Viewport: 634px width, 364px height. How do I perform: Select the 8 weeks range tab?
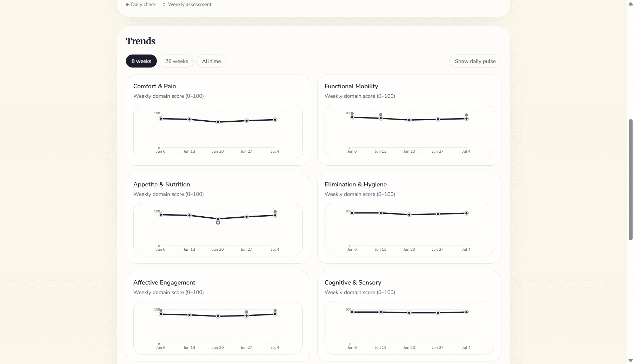pos(141,61)
